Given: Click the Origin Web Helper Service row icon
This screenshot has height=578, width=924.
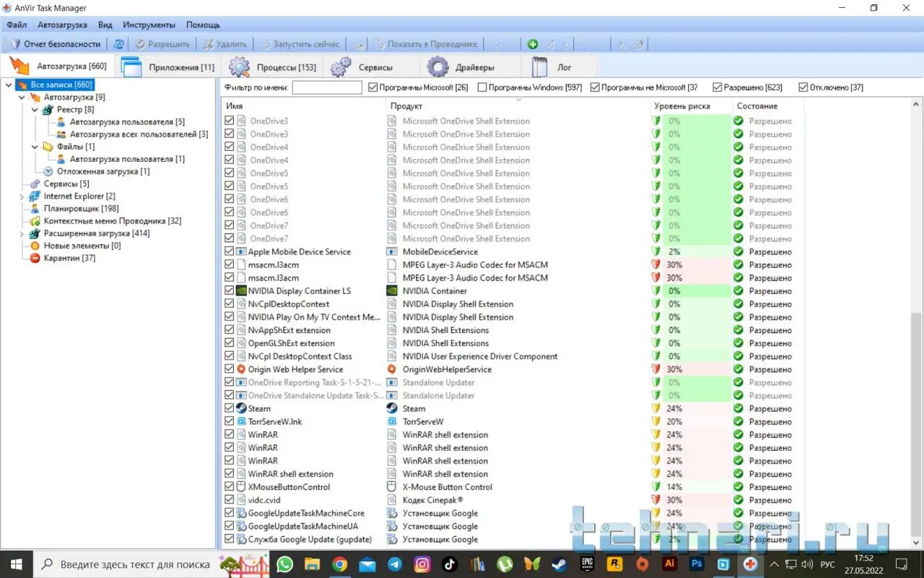Looking at the screenshot, I should pos(242,369).
